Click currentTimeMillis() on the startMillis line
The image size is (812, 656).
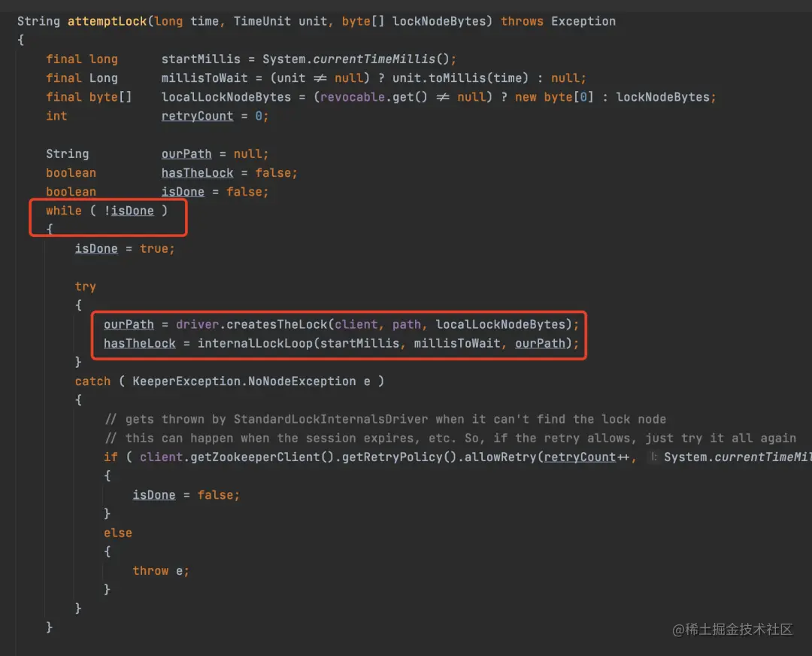[380, 59]
